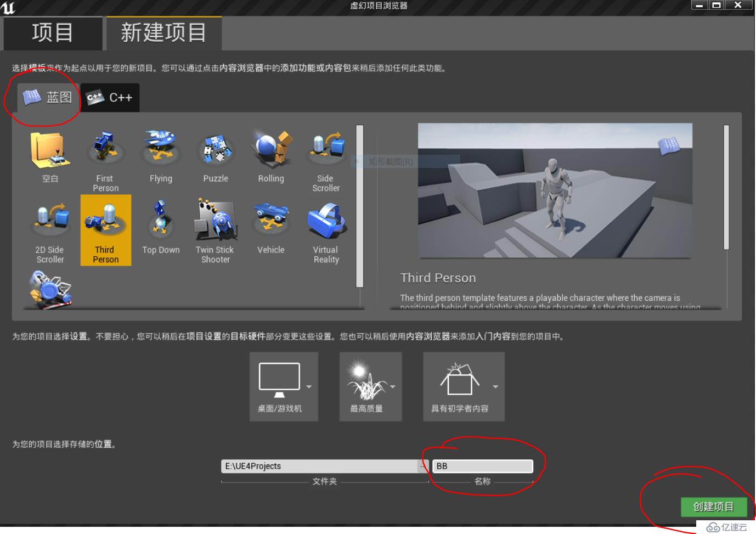Close the project browser window
The image size is (756, 534).
tap(738, 5)
